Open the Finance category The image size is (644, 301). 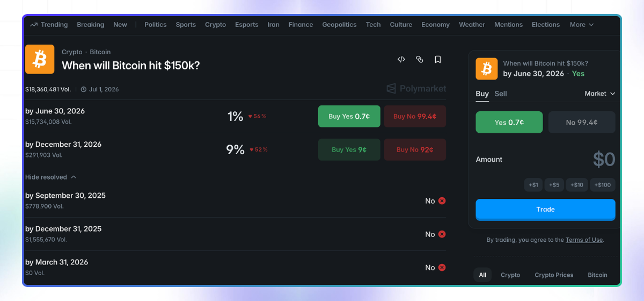[x=301, y=25]
